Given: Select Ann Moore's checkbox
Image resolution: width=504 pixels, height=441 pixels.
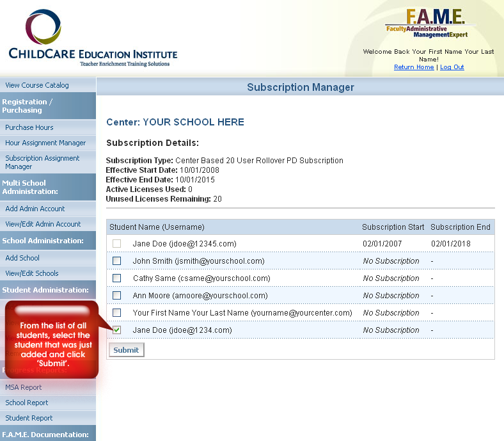Looking at the screenshot, I should click(116, 296).
